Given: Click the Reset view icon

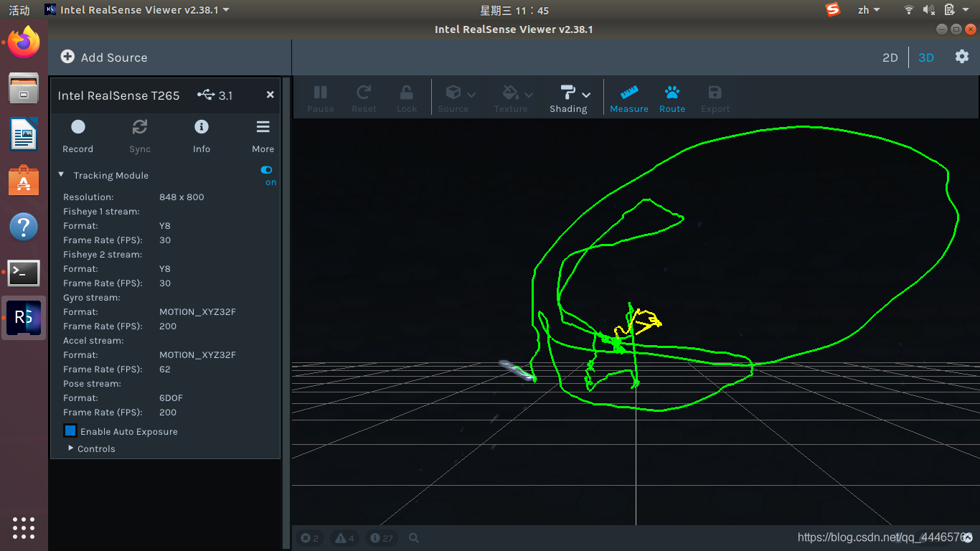Looking at the screenshot, I should click(x=364, y=92).
